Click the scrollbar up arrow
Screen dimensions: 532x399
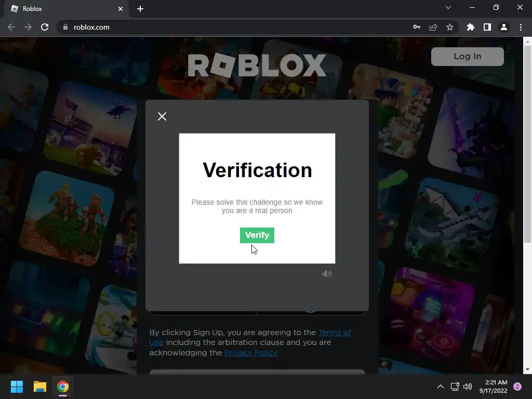pyautogui.click(x=527, y=42)
